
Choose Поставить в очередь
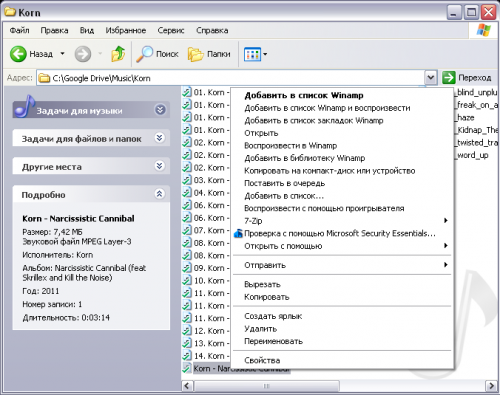[x=342, y=183]
